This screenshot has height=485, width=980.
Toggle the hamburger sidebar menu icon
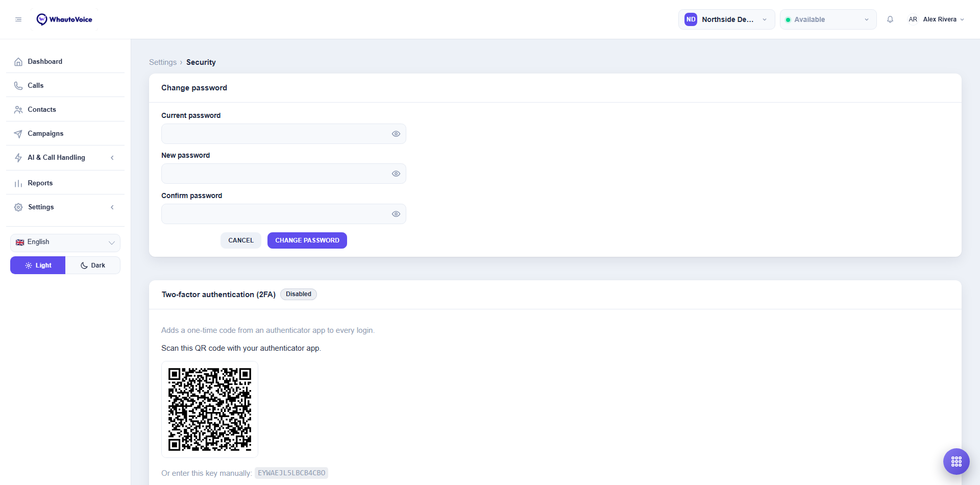click(x=18, y=19)
